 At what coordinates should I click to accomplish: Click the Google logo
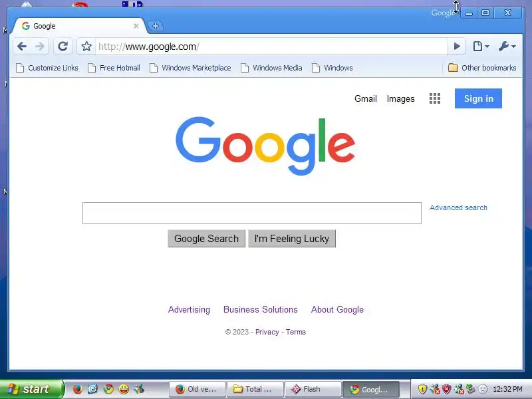265,146
